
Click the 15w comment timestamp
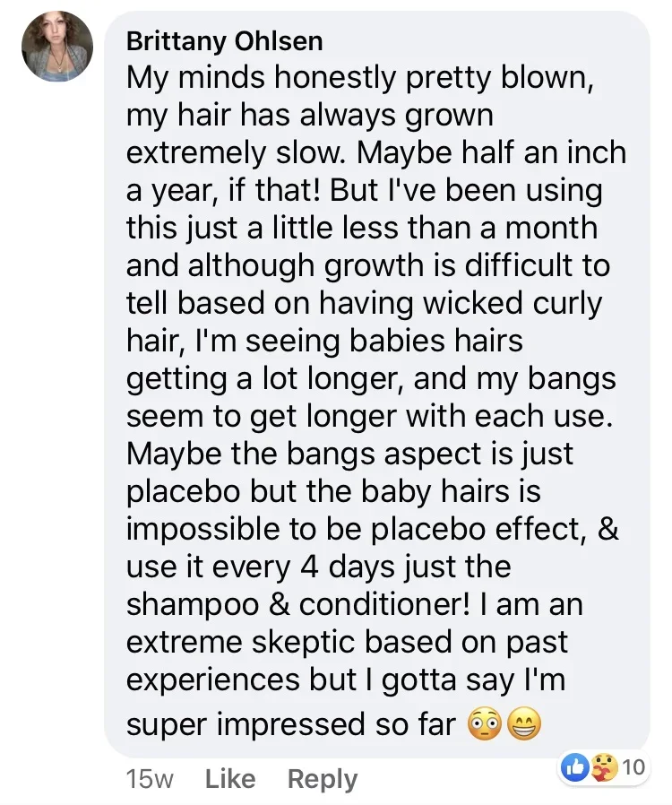pos(150,779)
